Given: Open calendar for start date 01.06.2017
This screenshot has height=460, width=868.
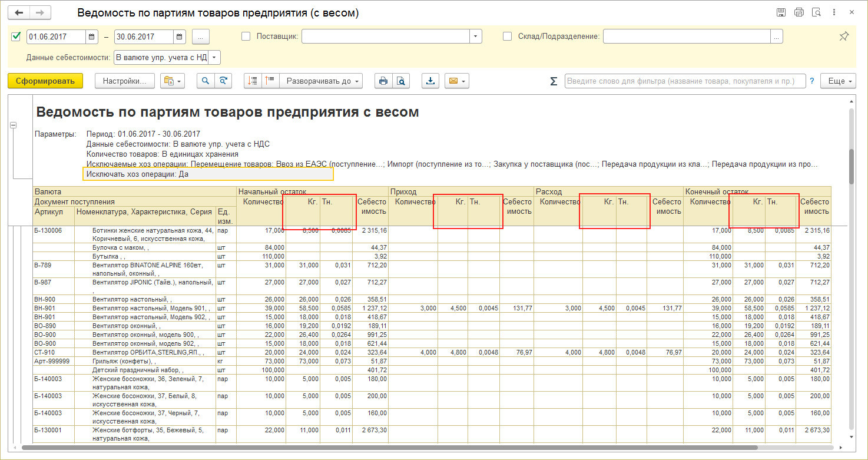Looking at the screenshot, I should (x=91, y=37).
